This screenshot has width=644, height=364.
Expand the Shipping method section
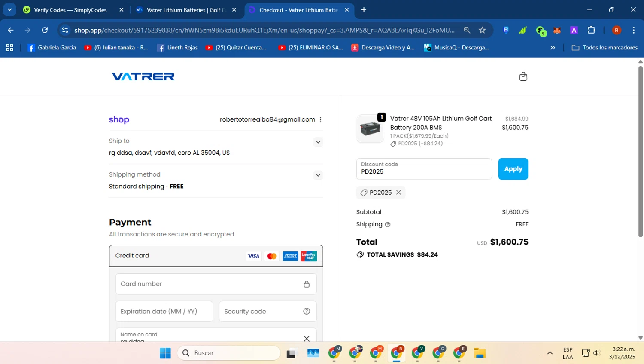click(318, 175)
